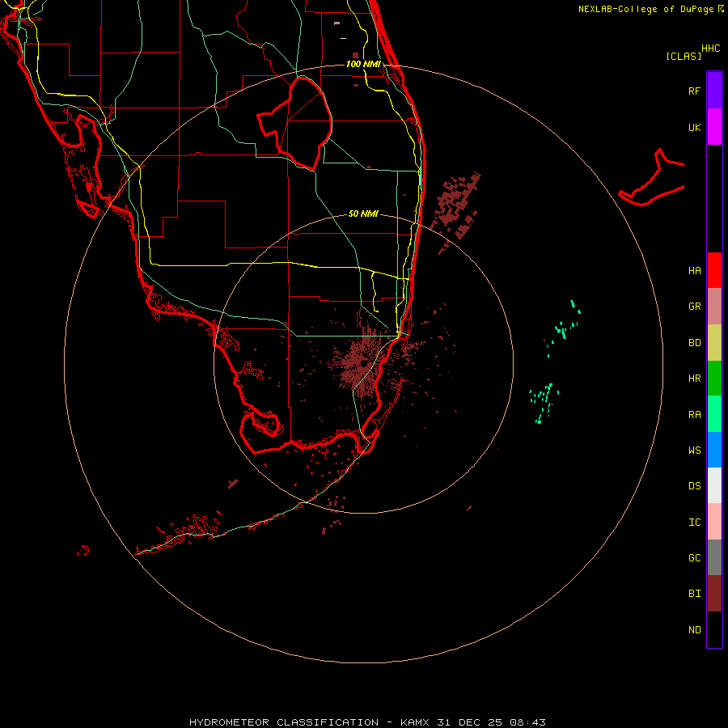Click the Hydrometeor Classification KAMX title caption
This screenshot has height=728, width=728.
pyautogui.click(x=367, y=722)
